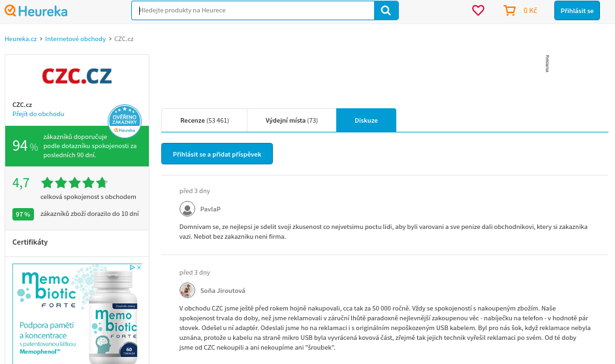Click the Certifikáty heading
615x364 pixels.
coord(30,242)
